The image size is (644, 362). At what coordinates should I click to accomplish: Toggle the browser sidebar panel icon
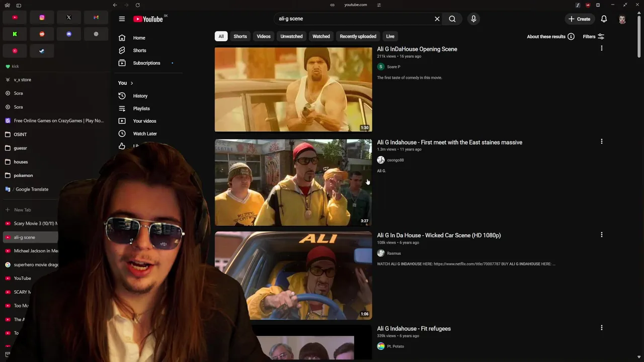click(x=19, y=5)
